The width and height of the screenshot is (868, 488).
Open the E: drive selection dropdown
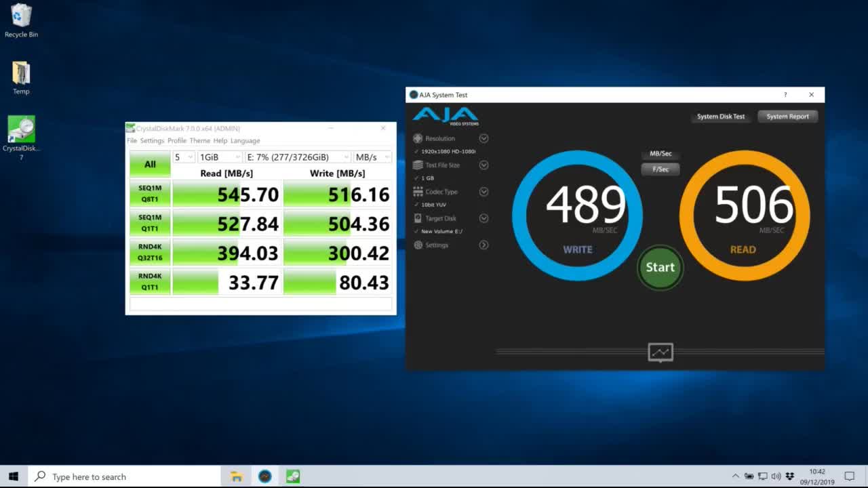pyautogui.click(x=298, y=157)
